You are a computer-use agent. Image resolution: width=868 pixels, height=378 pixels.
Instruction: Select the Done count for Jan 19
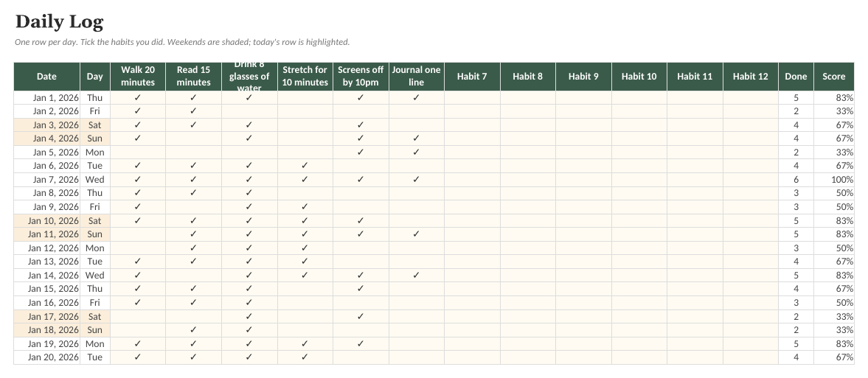796,343
